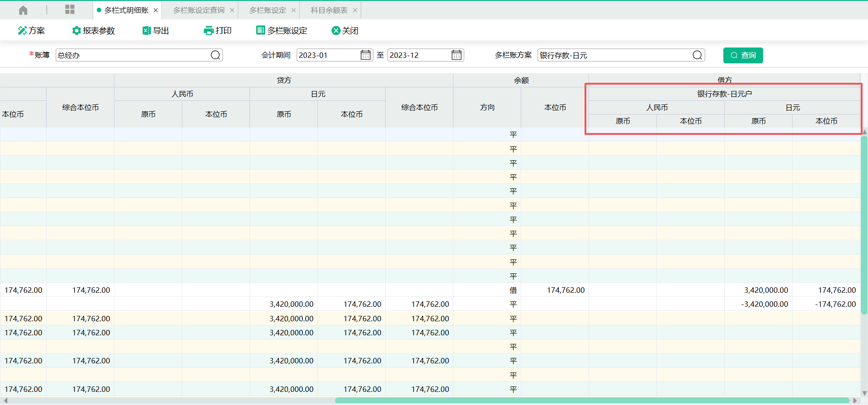This screenshot has width=868, height=405.
Task: Open the 账簿 search lookup icon
Action: tap(216, 55)
